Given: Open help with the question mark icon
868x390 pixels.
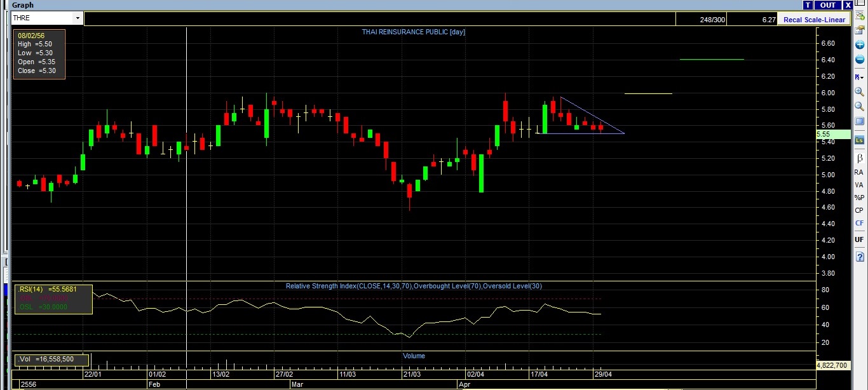Looking at the screenshot, I should [859, 257].
